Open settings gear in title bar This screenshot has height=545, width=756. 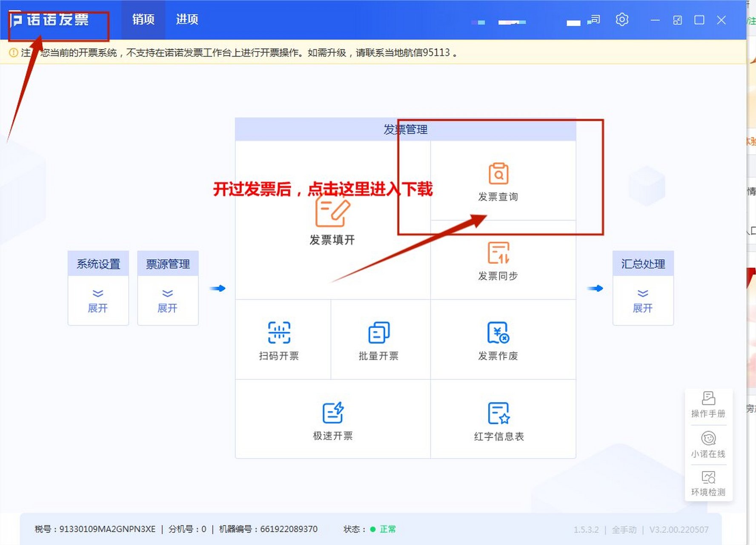(622, 20)
